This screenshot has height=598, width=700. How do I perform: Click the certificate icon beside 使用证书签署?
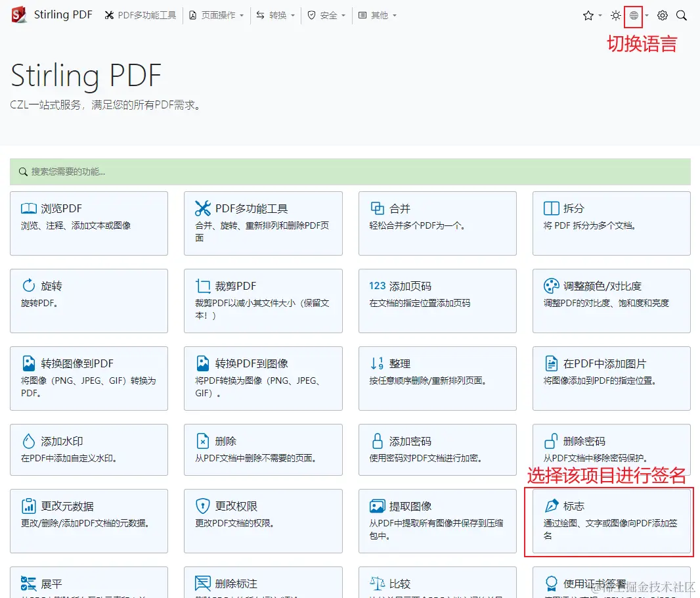tap(552, 584)
